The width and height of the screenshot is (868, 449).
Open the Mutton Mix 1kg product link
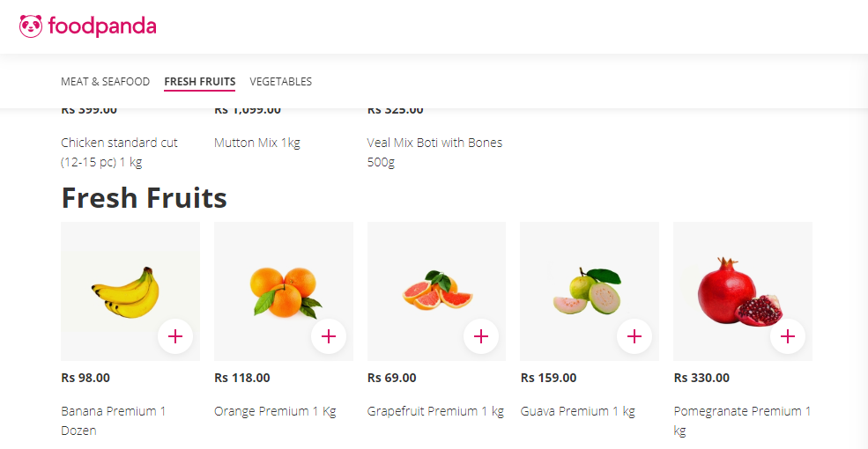point(257,143)
